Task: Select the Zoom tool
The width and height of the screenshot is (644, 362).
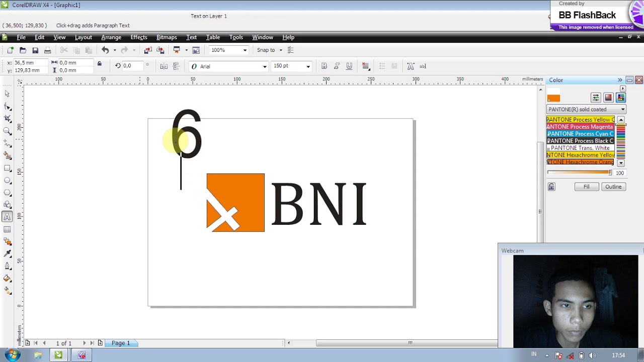Action: (x=7, y=131)
